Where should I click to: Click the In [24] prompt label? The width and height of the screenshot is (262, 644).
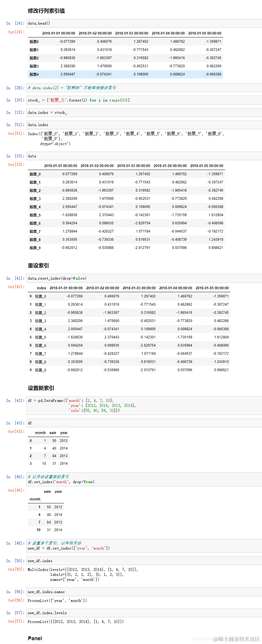click(15, 23)
